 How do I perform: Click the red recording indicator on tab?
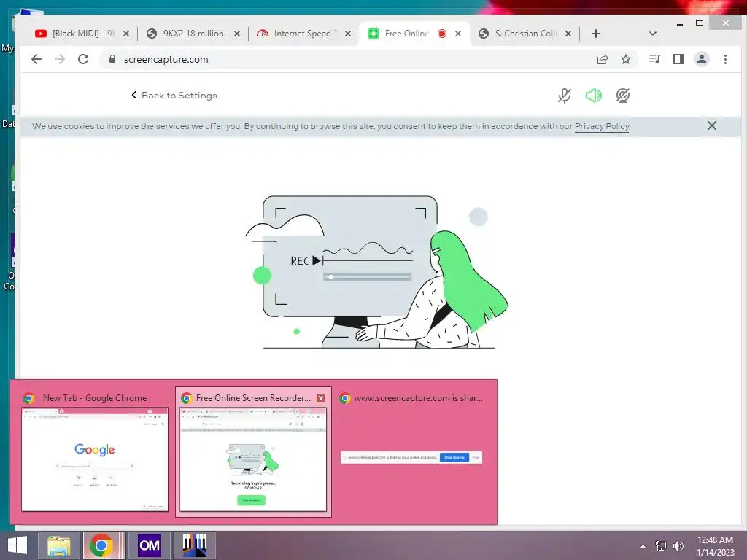[441, 34]
